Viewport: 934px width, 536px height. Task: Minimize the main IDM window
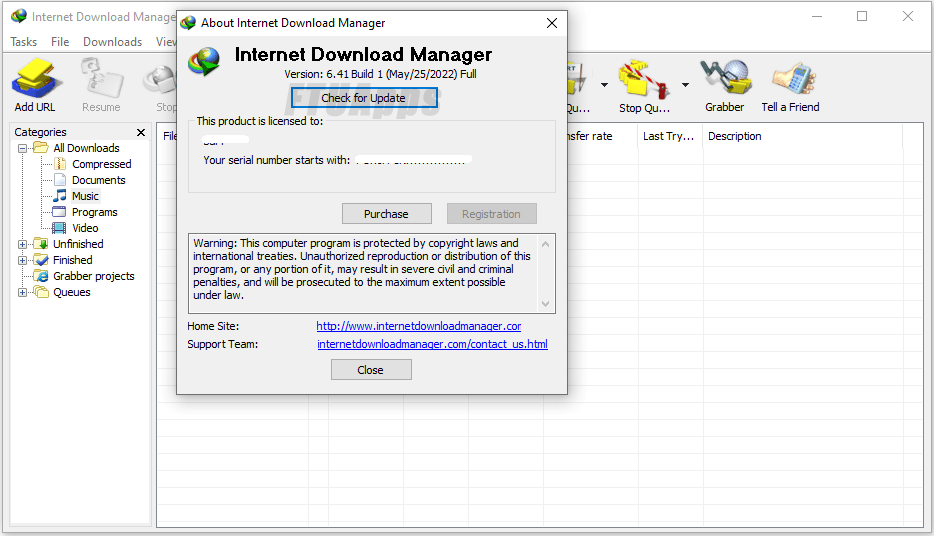click(817, 17)
